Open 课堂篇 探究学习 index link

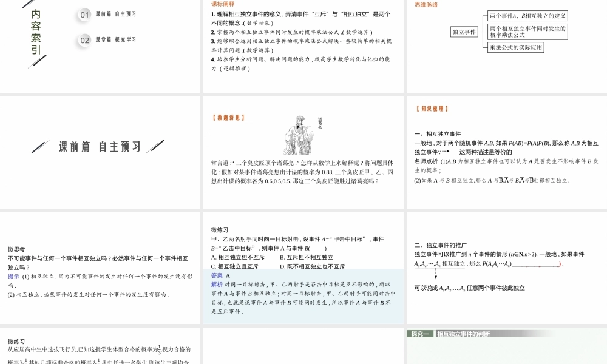(x=115, y=40)
